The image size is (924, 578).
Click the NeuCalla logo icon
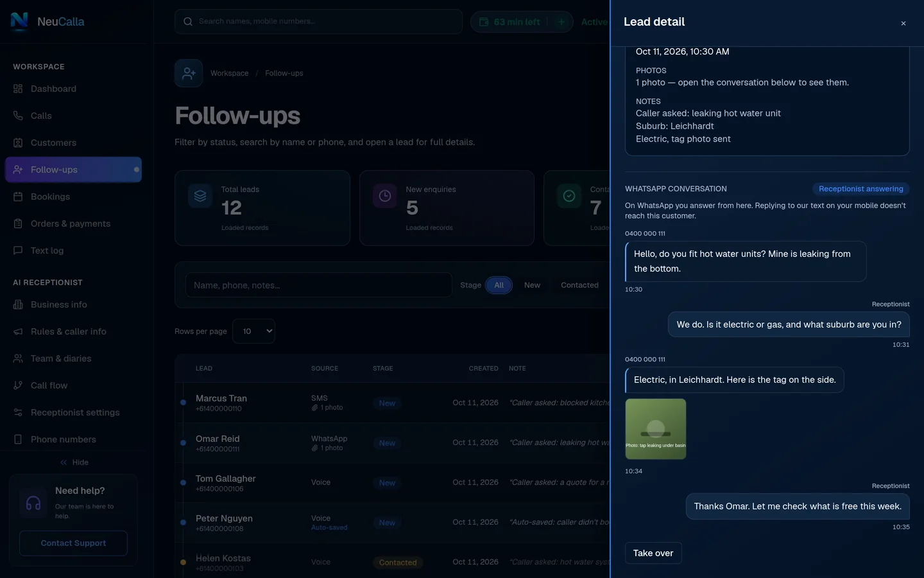[19, 21]
